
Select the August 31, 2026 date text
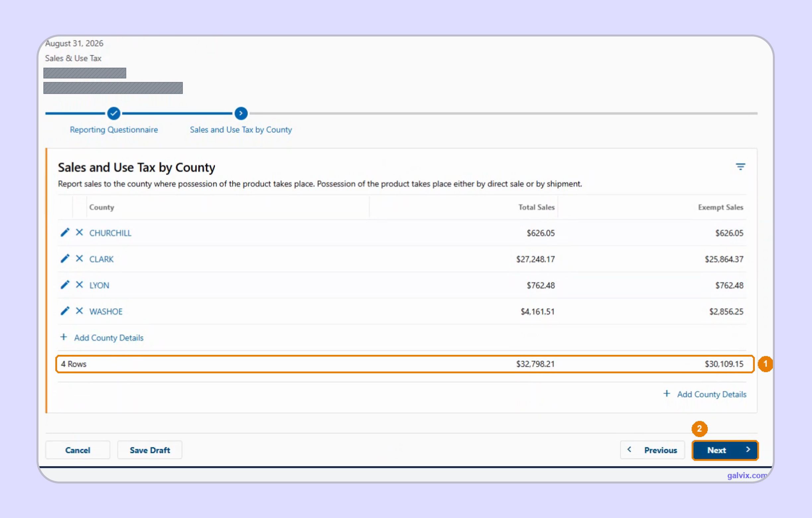(x=74, y=43)
